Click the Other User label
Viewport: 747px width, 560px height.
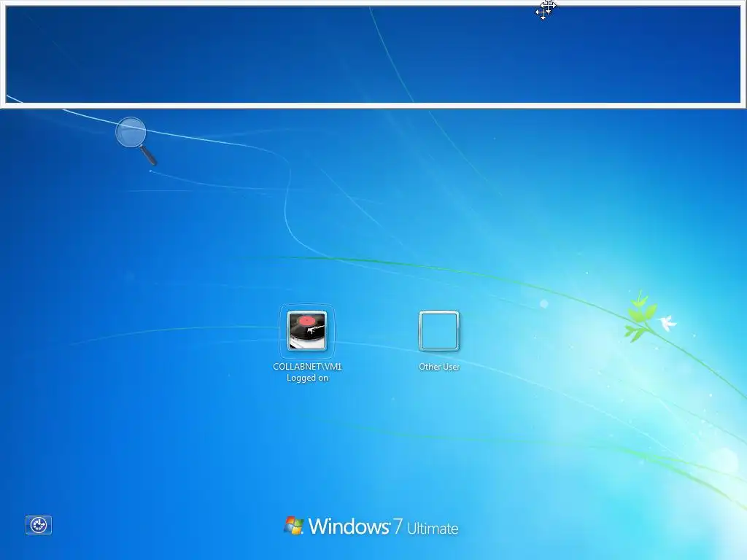tap(438, 367)
